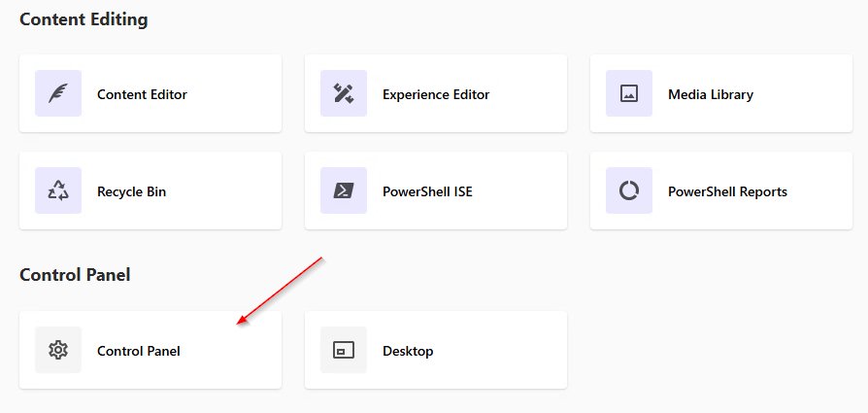Click the Recycle Bin recycle icon
The image size is (868, 413).
(58, 191)
